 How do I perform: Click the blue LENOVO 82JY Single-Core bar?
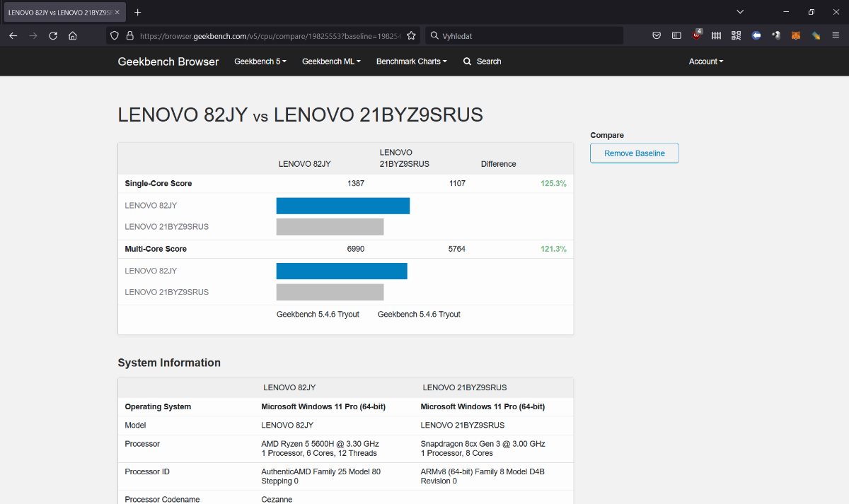[342, 206]
